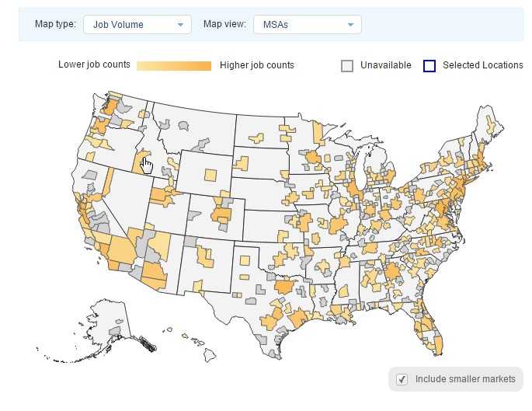
Task: Click the Selected Locations legend text
Action: pyautogui.click(x=483, y=65)
